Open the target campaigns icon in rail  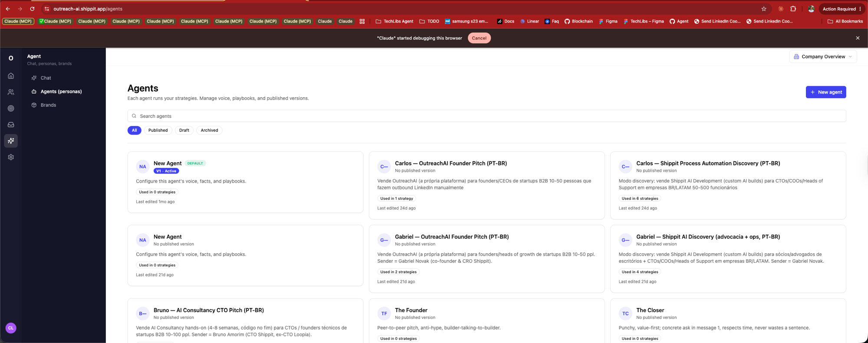(11, 108)
